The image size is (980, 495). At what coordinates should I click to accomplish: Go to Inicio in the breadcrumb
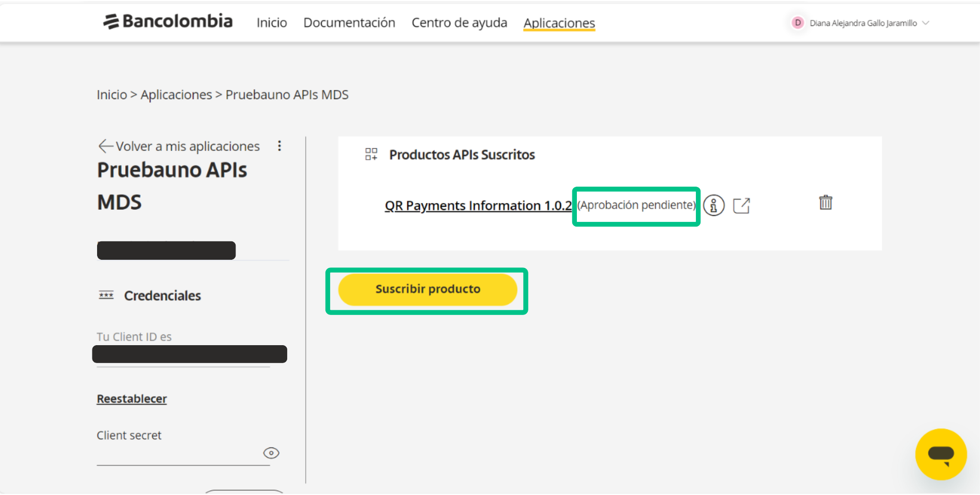point(112,95)
